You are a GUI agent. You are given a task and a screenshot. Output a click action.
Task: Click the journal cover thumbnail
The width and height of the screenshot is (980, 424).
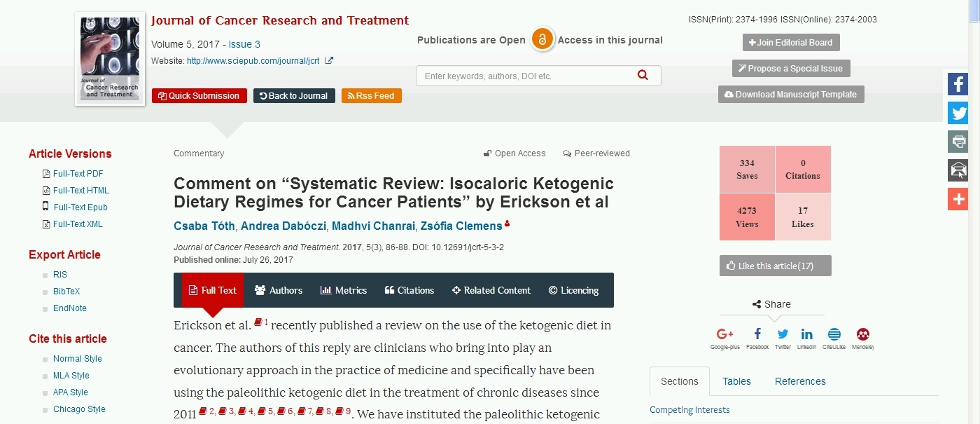click(x=110, y=58)
